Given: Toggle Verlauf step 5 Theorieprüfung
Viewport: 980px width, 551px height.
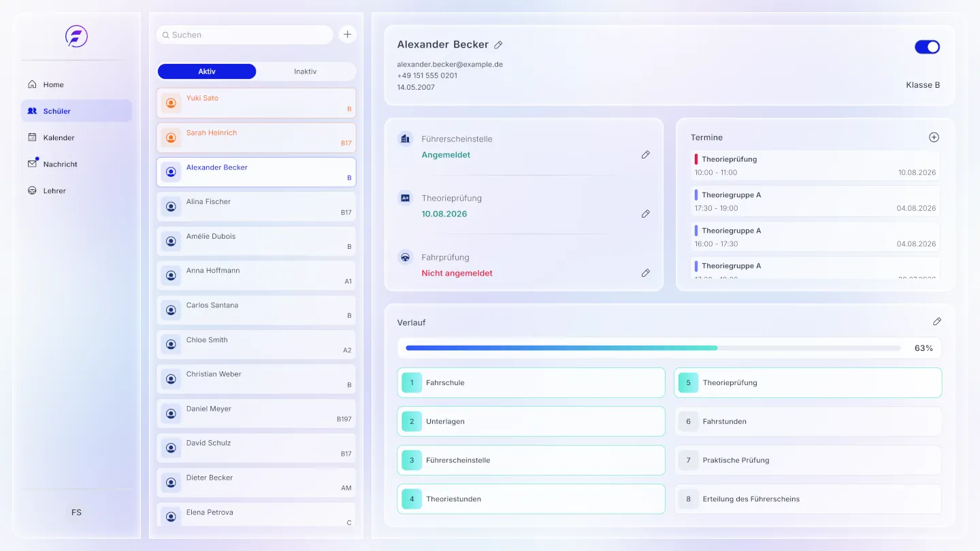Looking at the screenshot, I should click(x=808, y=383).
